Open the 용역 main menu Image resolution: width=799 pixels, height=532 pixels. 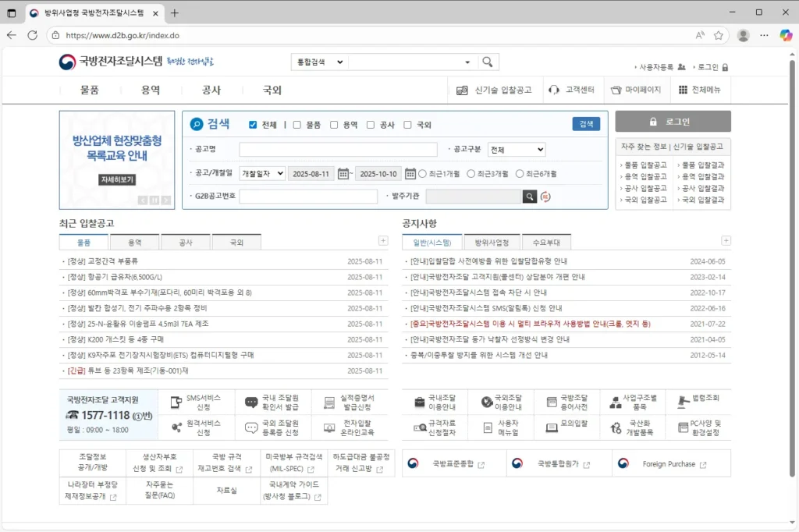coord(151,90)
